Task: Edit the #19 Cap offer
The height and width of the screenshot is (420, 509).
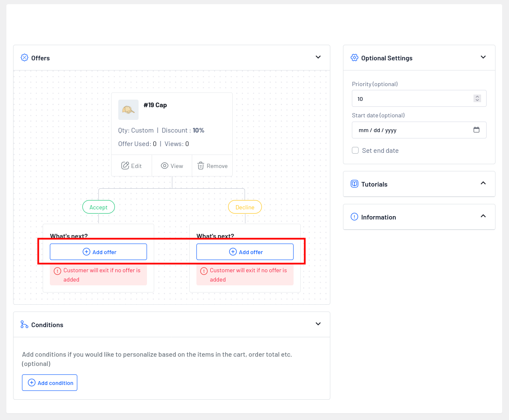Action: coord(131,166)
